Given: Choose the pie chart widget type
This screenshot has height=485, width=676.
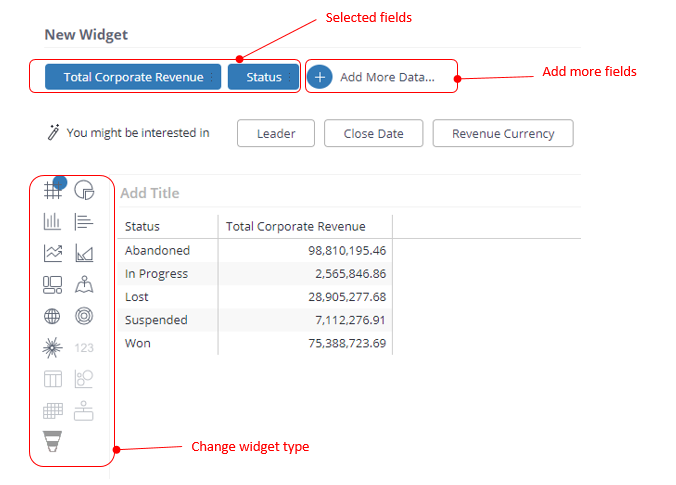Looking at the screenshot, I should (84, 190).
